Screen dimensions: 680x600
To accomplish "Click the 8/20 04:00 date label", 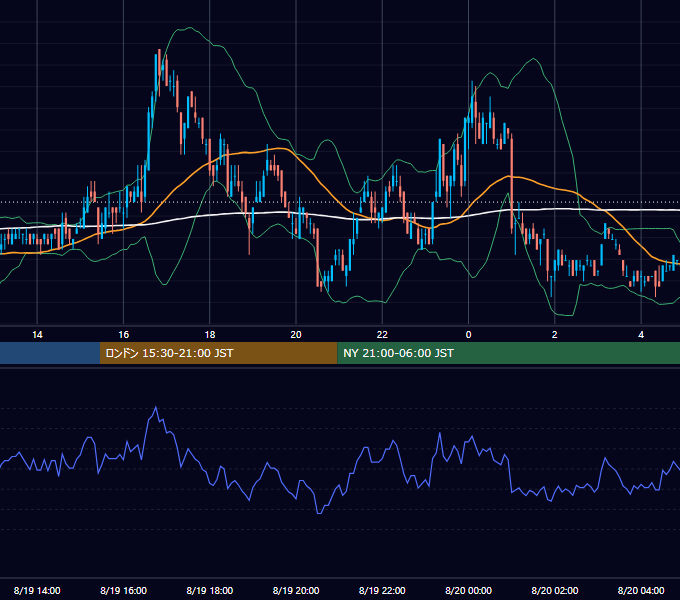I will pyautogui.click(x=641, y=590).
